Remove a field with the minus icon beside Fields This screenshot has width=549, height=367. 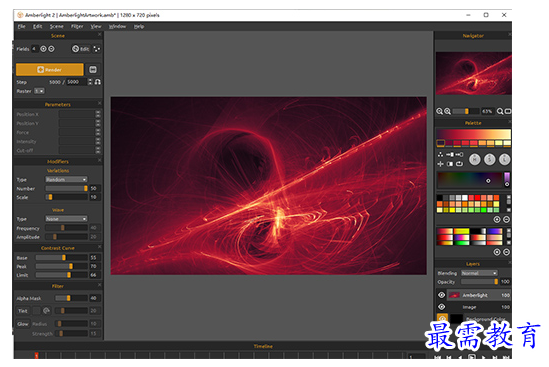pyautogui.click(x=51, y=49)
